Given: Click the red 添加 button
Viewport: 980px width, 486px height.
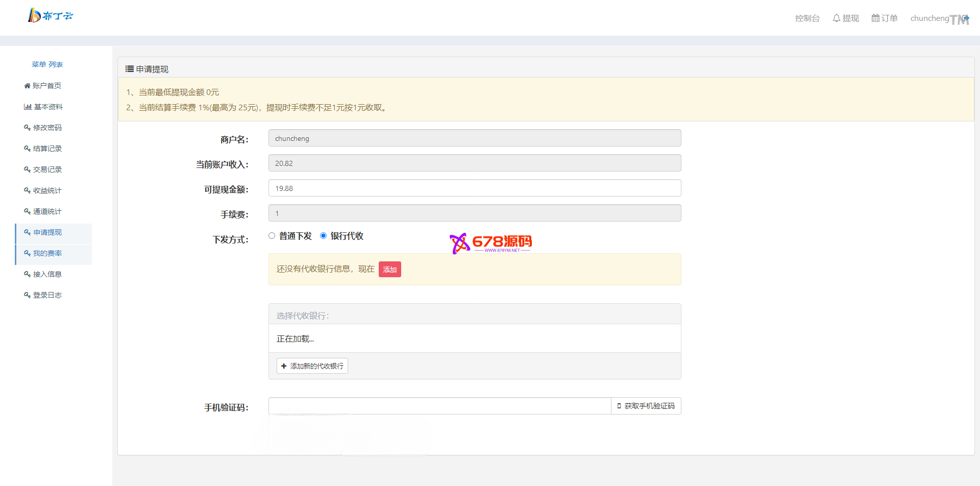Looking at the screenshot, I should [389, 270].
